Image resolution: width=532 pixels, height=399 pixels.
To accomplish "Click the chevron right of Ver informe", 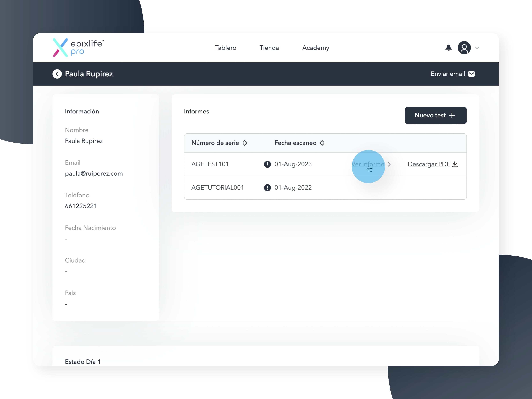I will click(389, 164).
